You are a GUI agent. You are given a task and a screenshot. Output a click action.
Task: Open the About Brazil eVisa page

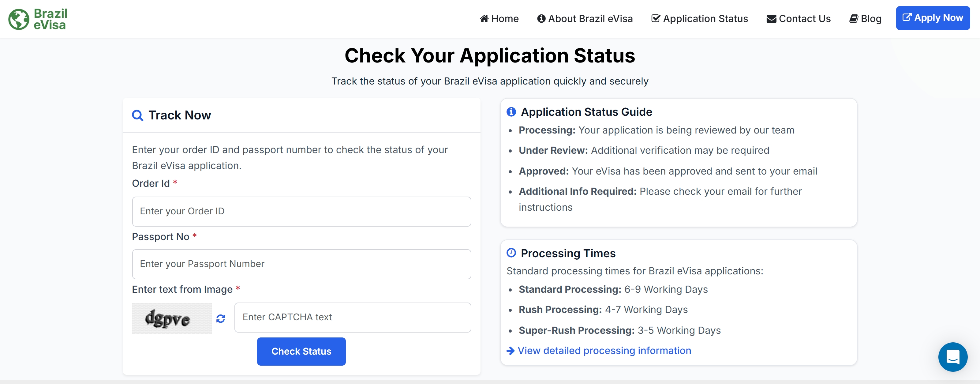click(590, 19)
